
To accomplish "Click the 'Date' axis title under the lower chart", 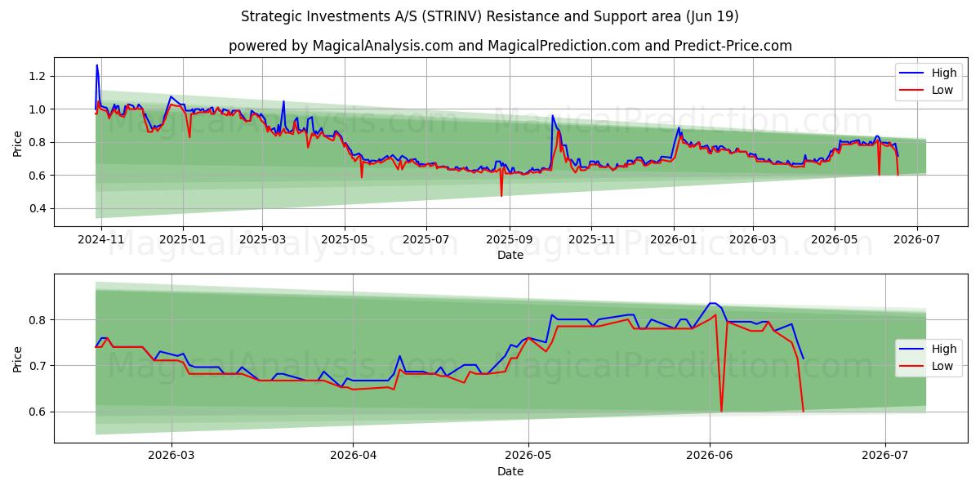I will point(510,471).
